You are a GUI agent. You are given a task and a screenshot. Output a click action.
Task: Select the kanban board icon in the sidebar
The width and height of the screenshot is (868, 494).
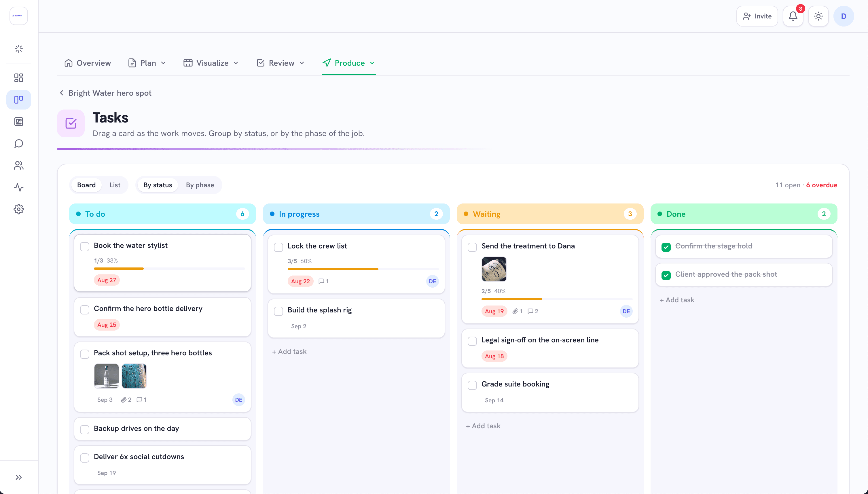19,99
